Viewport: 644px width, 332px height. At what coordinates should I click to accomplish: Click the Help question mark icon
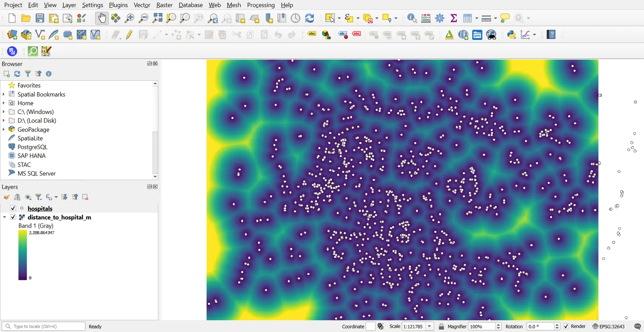(x=551, y=35)
